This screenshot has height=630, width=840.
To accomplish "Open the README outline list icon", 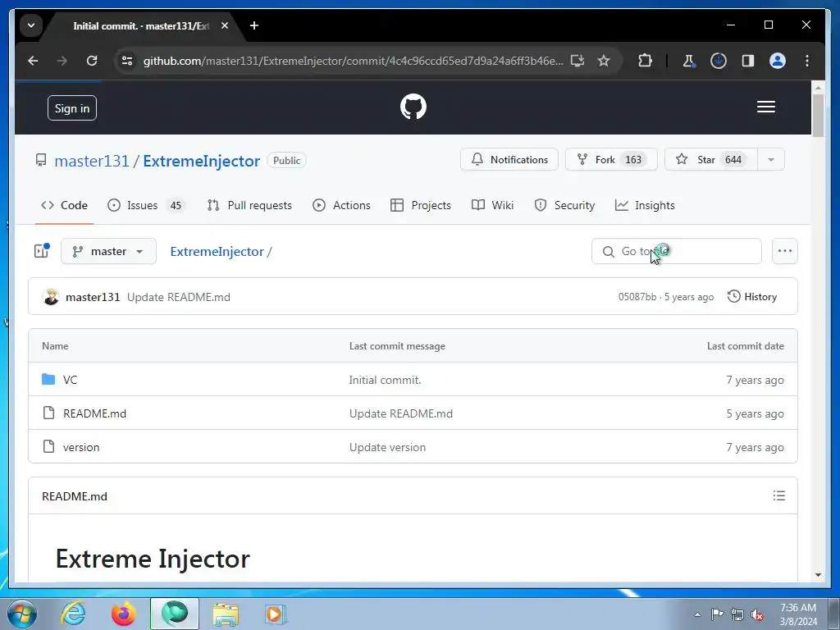I will point(779,496).
